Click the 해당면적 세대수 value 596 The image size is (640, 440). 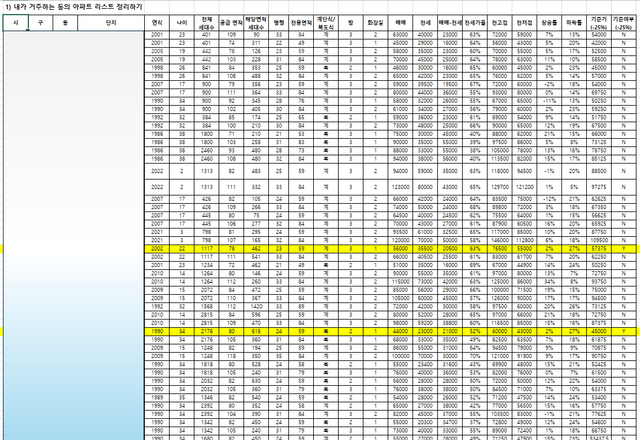pos(256,315)
